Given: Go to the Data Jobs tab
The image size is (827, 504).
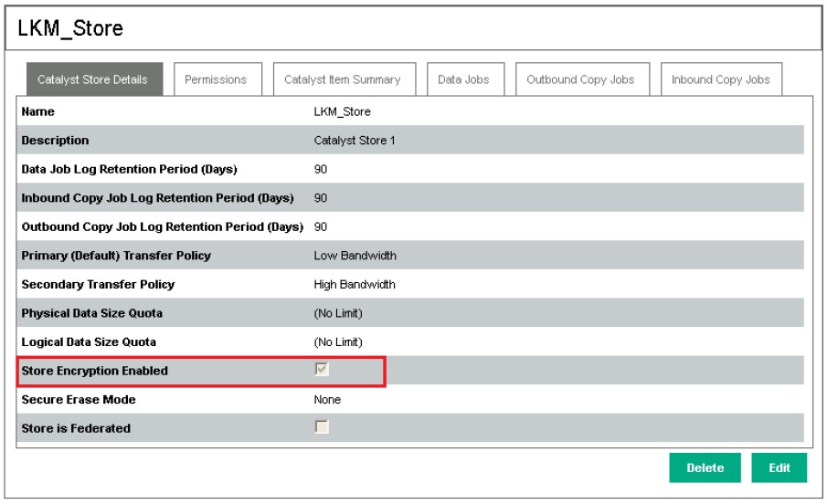Looking at the screenshot, I should coord(466,79).
